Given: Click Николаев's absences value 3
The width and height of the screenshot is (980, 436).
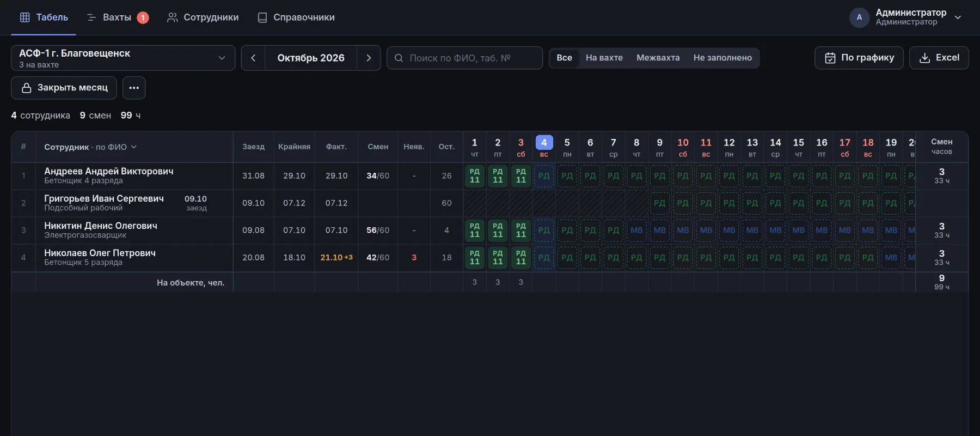Looking at the screenshot, I should point(414,258).
